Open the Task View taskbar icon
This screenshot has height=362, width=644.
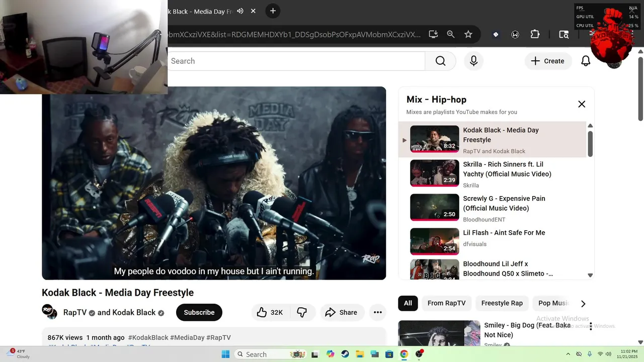[315, 354]
